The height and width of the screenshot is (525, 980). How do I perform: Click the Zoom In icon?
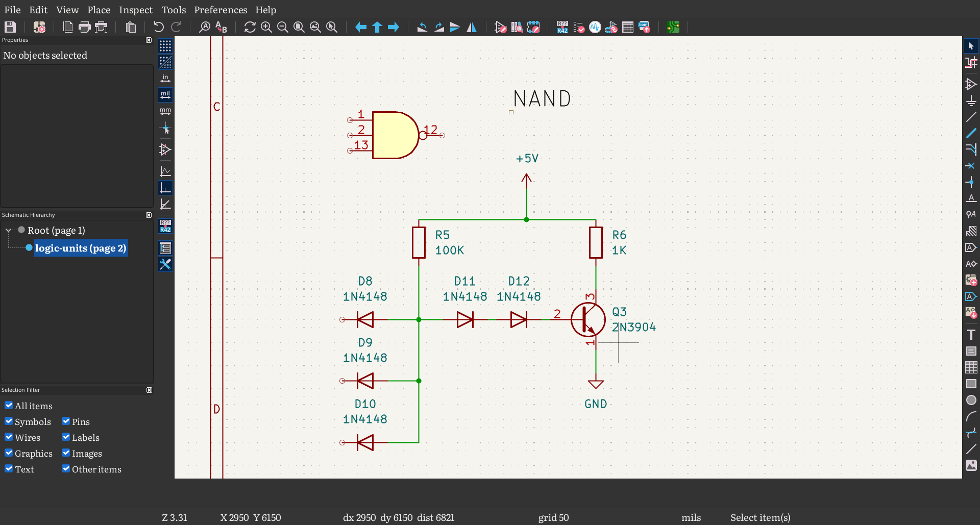266,27
